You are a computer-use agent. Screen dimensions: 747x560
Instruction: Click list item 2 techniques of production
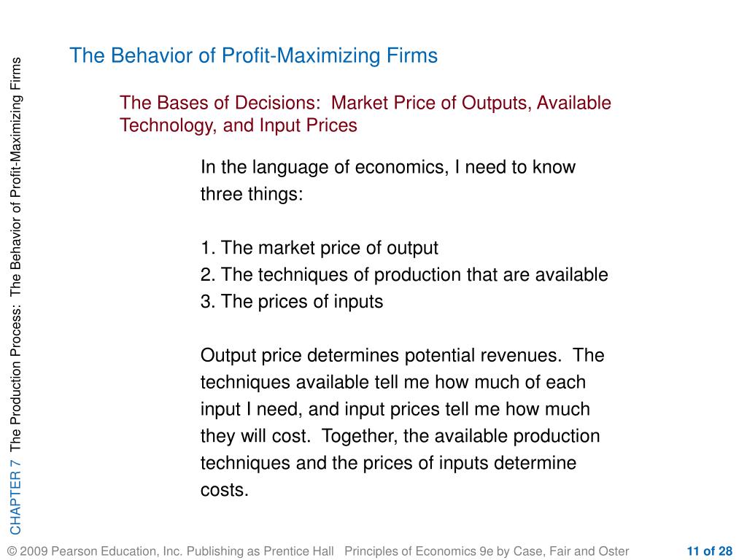coord(404,275)
